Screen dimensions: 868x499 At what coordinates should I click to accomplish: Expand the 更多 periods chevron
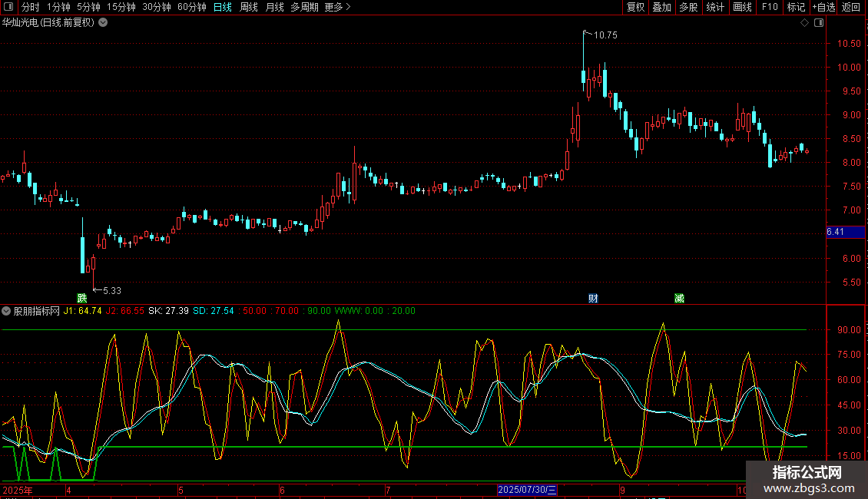[x=348, y=7]
